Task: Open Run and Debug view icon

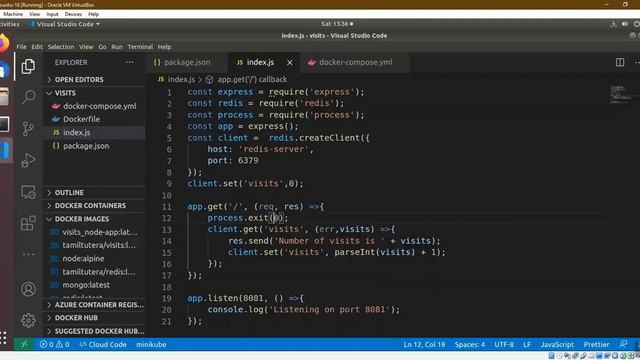Action: pos(28,160)
